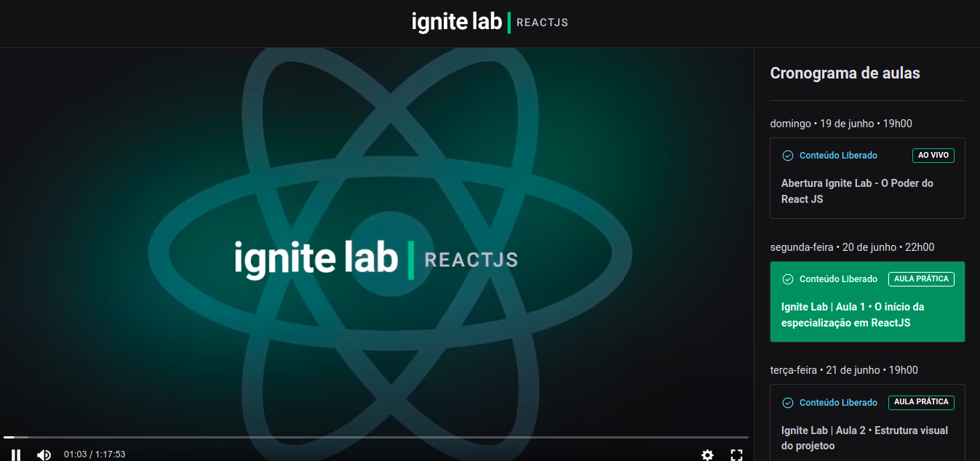Open lesson Aula 2 Estrutura visual do projeto
This screenshot has height=461, width=980.
click(x=867, y=422)
